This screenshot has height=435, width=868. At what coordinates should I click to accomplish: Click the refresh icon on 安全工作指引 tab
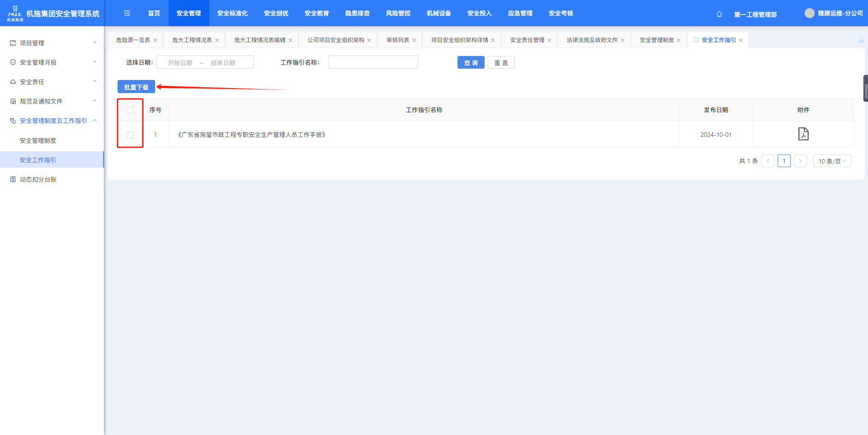pos(696,40)
